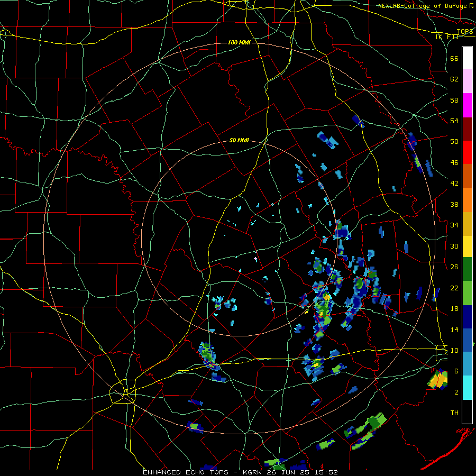Click the 'KGRK' station identifier
This screenshot has height=476, width=476.
pyautogui.click(x=253, y=472)
